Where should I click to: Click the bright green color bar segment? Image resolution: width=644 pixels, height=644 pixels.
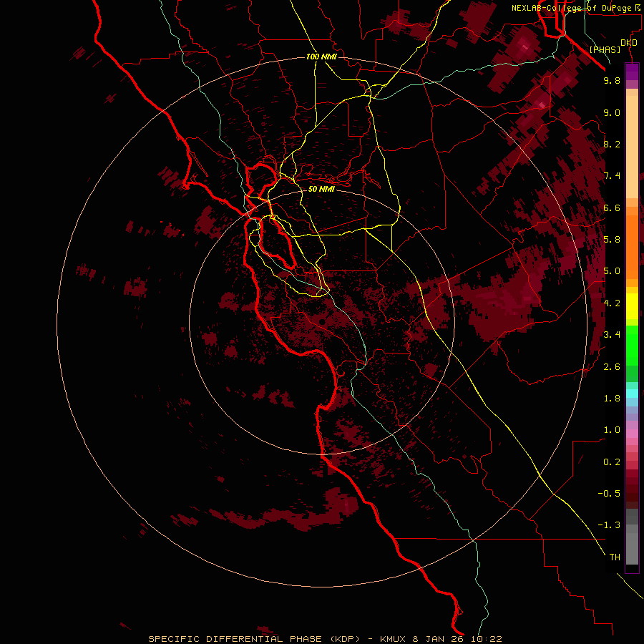[x=632, y=345]
